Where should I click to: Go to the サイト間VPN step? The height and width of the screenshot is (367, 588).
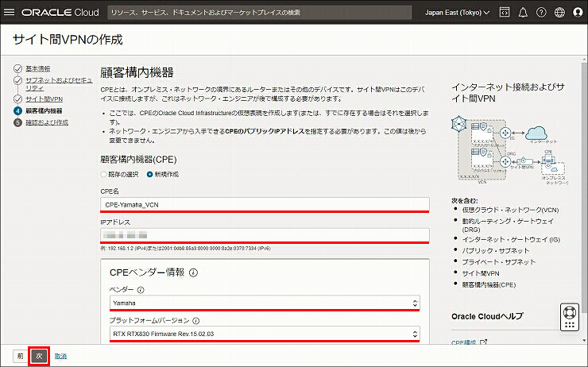(44, 99)
